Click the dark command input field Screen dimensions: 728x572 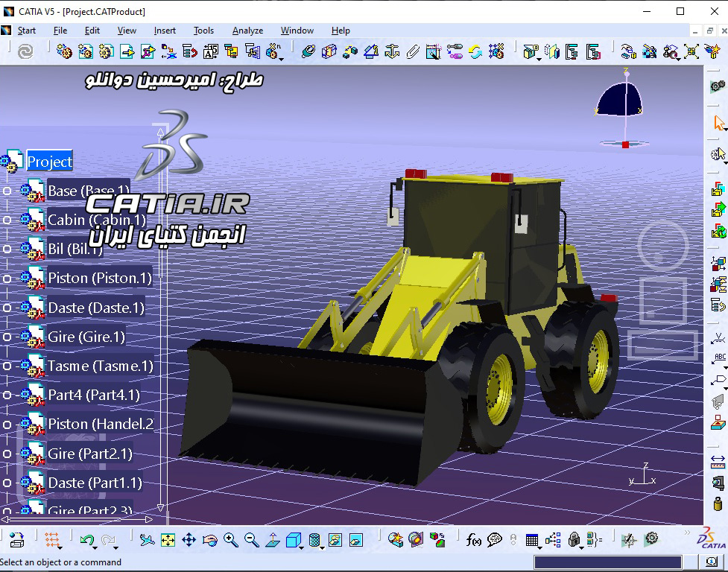tap(607, 562)
